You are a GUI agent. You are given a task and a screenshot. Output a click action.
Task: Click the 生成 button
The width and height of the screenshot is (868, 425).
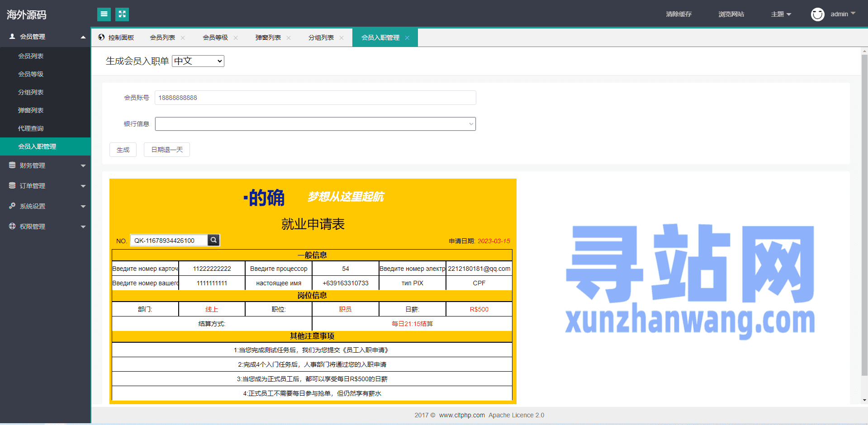coord(123,150)
